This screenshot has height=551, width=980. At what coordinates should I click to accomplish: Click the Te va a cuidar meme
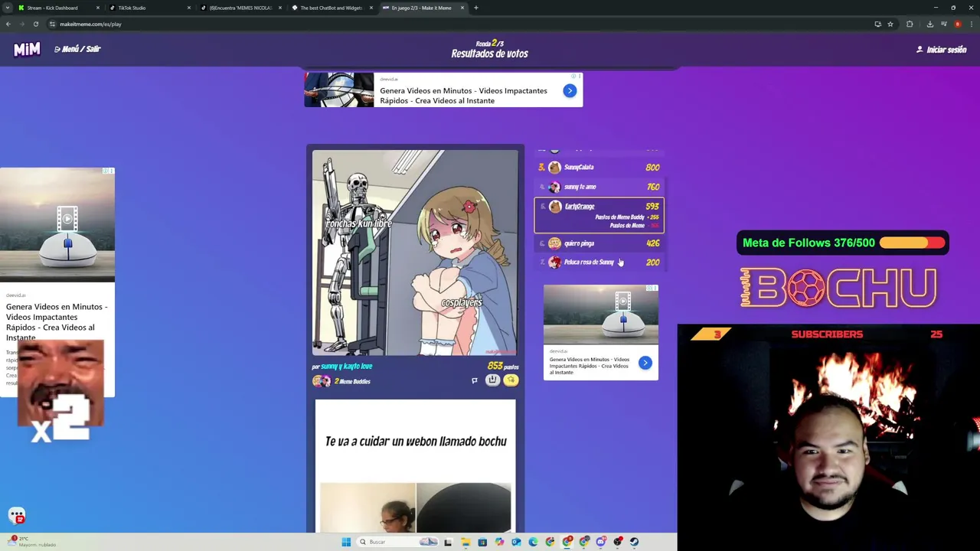point(416,465)
